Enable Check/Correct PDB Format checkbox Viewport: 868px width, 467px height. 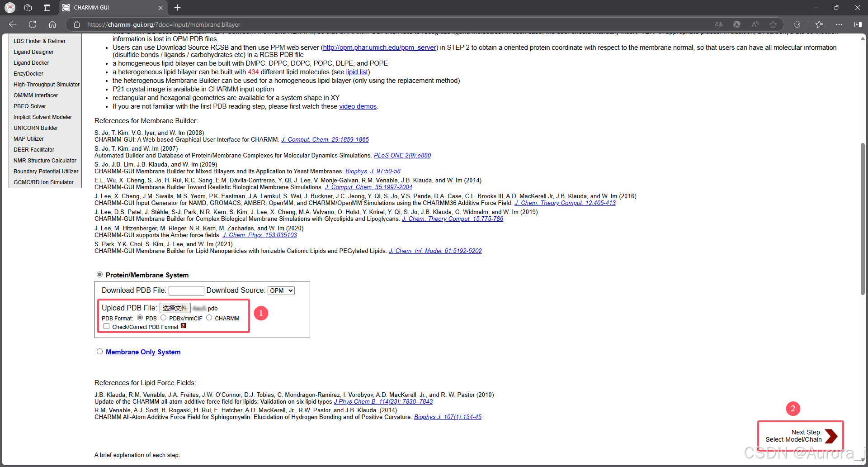click(107, 326)
